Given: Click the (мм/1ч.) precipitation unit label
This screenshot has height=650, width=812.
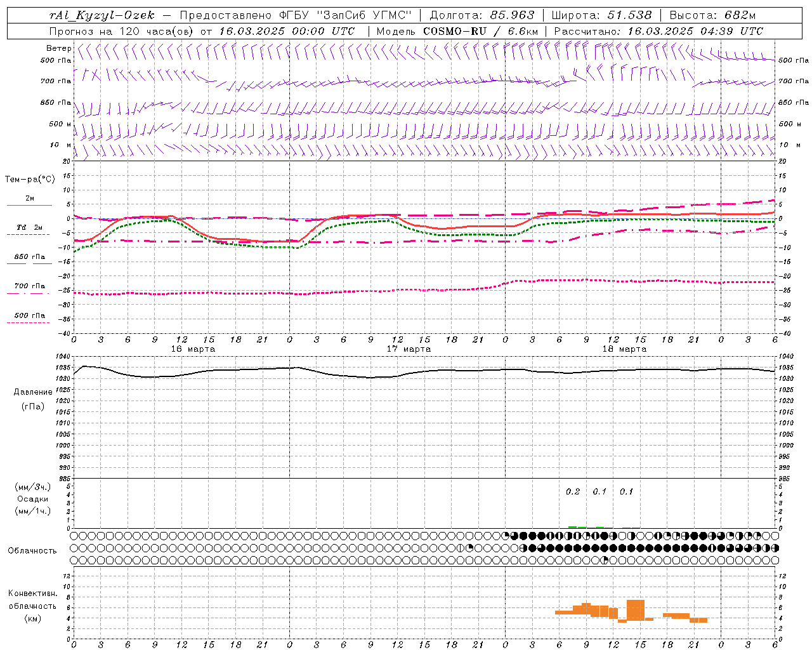Looking at the screenshot, I should 33,511.
